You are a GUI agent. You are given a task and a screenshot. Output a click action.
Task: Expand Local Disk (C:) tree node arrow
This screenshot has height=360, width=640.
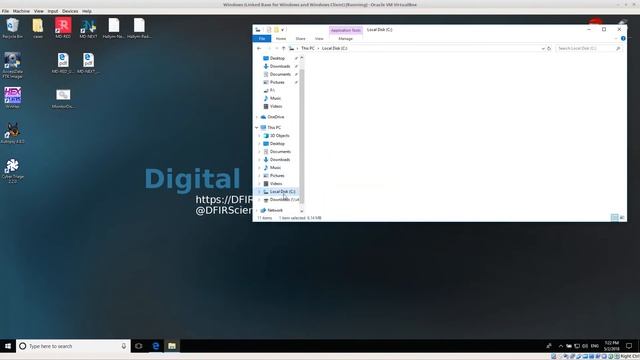pyautogui.click(x=260, y=191)
